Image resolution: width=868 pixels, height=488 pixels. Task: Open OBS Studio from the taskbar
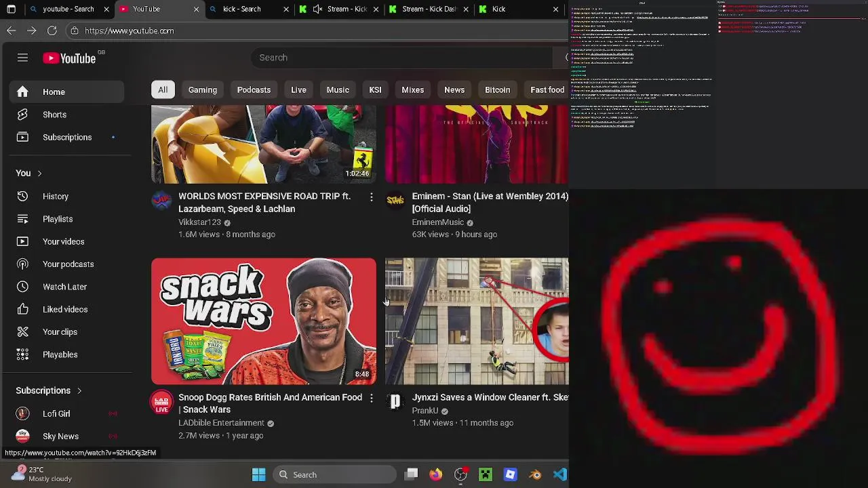point(460,474)
